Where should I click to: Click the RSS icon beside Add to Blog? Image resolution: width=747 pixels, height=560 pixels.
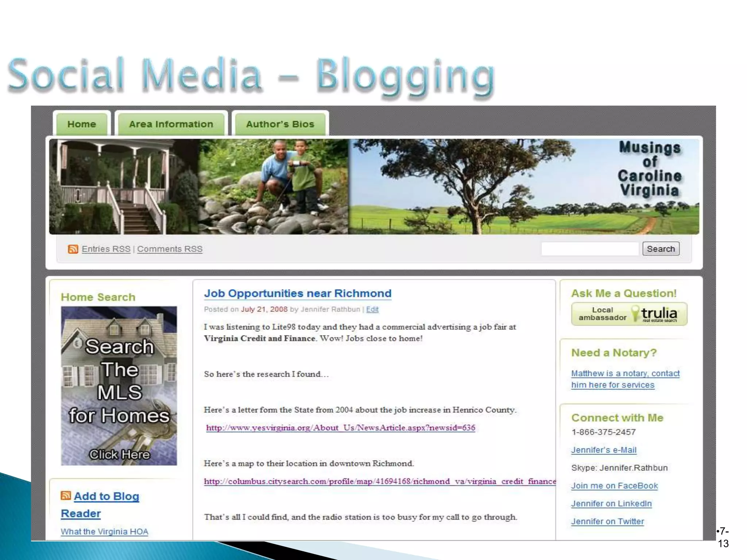click(x=66, y=495)
